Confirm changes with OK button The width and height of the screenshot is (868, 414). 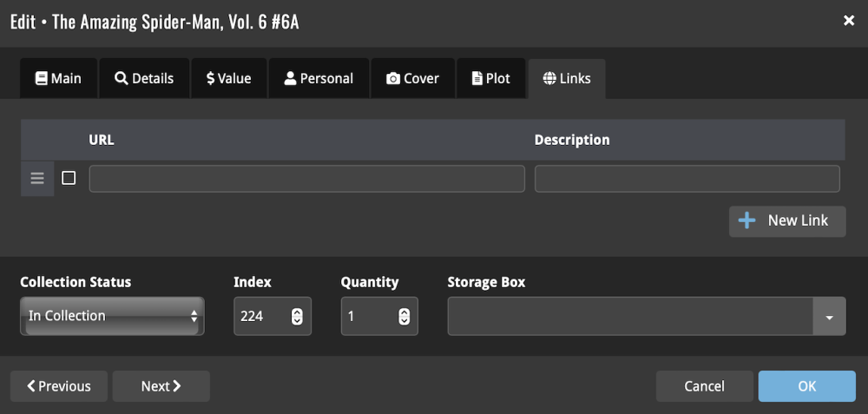806,386
